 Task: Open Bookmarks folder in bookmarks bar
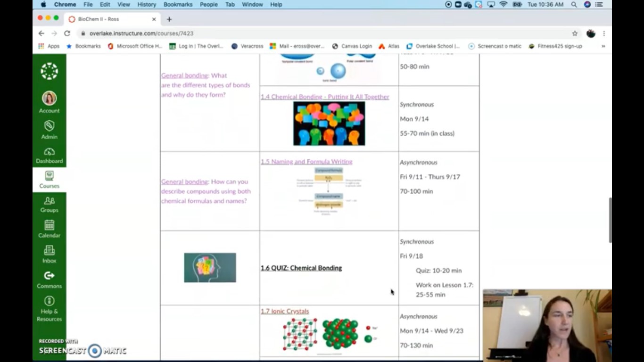[x=83, y=46]
